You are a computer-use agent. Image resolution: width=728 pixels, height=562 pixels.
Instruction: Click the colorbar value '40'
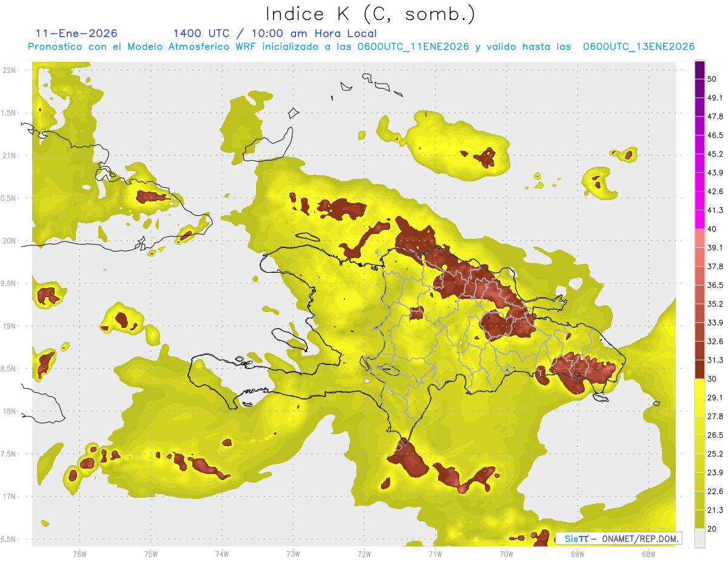pos(713,229)
